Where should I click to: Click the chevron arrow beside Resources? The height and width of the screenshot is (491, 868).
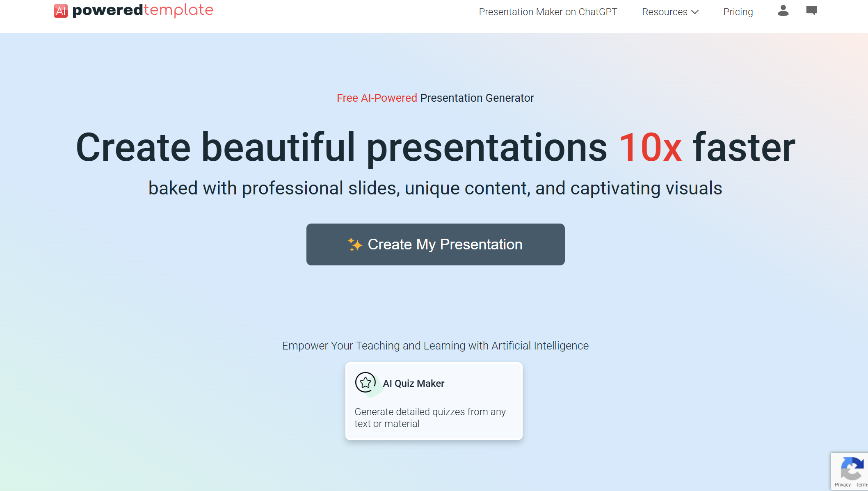(x=695, y=12)
